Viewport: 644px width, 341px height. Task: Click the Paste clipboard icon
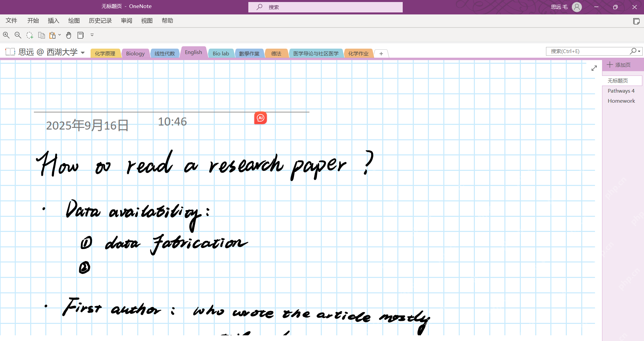(x=52, y=35)
